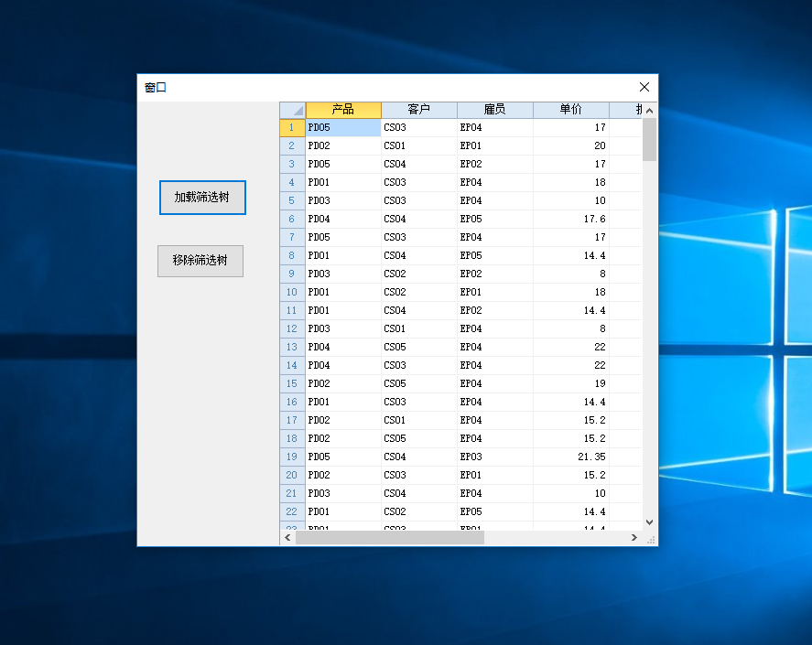Viewport: 812px width, 645px height.
Task: Select the CS04 cell in row 21
Action: click(419, 493)
